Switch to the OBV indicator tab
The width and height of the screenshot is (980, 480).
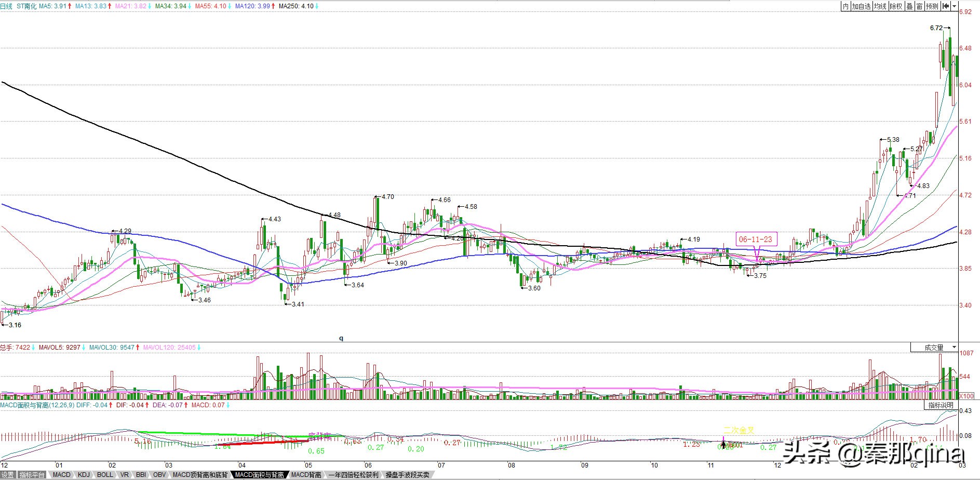pos(159,475)
